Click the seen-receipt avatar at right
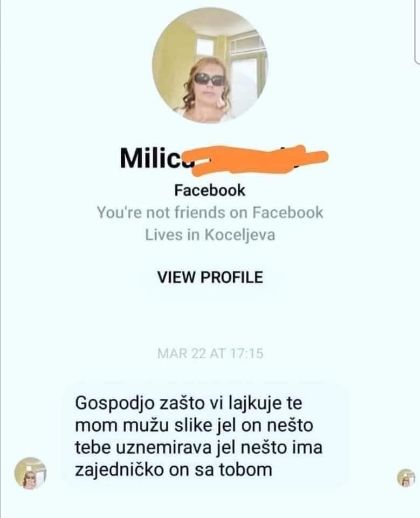This screenshot has width=420, height=518. 406,478
